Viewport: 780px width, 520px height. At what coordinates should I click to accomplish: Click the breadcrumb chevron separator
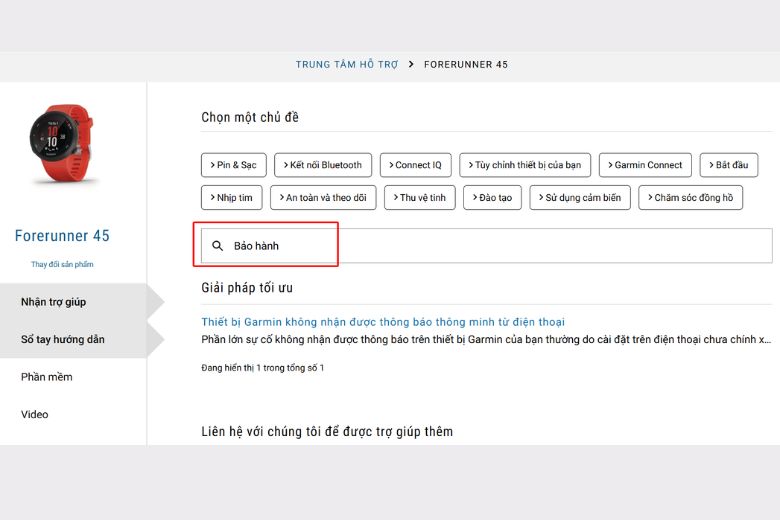[411, 64]
